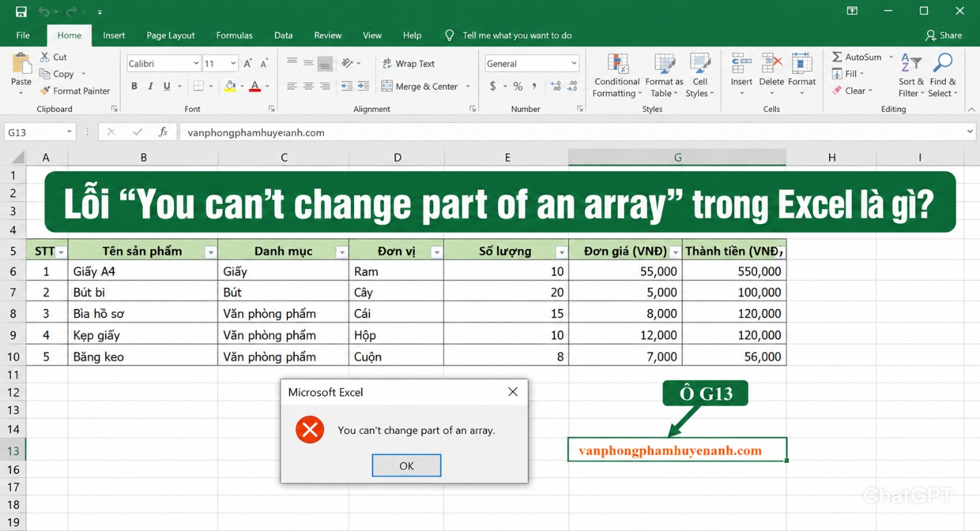The image size is (980, 531).
Task: Toggle Bold formatting
Action: pos(134,86)
